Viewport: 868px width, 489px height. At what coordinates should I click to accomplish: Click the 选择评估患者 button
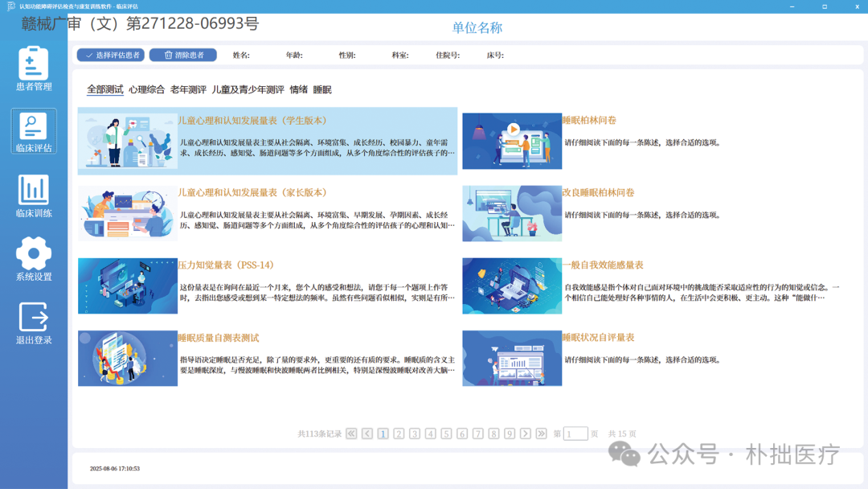coord(111,55)
